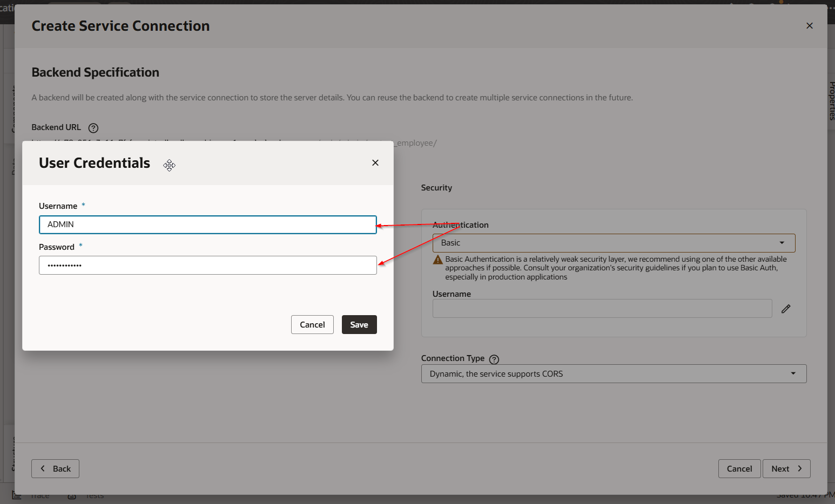The width and height of the screenshot is (835, 504).
Task: Click the Backend URL help icon
Action: [93, 128]
